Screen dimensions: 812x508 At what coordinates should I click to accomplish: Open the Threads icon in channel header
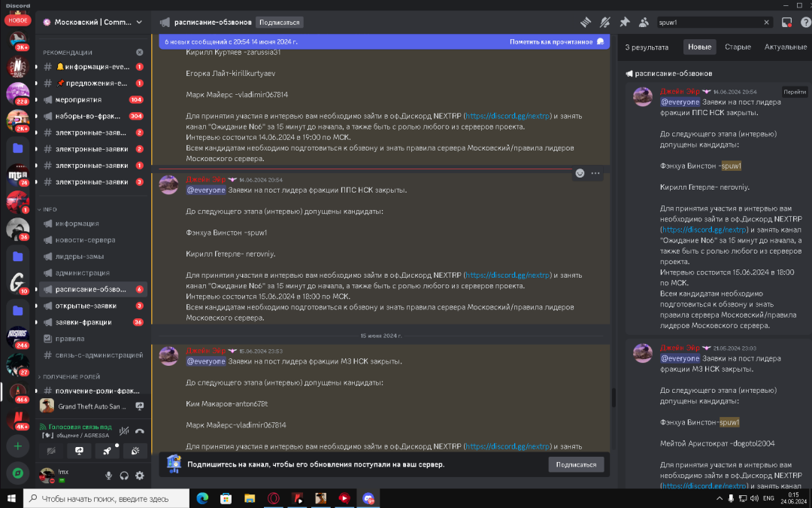coord(585,23)
